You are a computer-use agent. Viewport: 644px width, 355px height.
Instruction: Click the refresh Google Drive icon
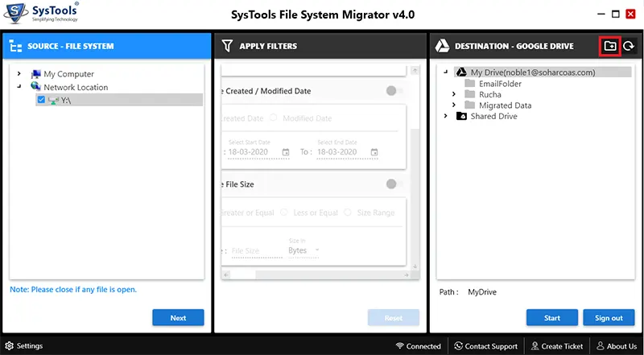click(x=629, y=46)
